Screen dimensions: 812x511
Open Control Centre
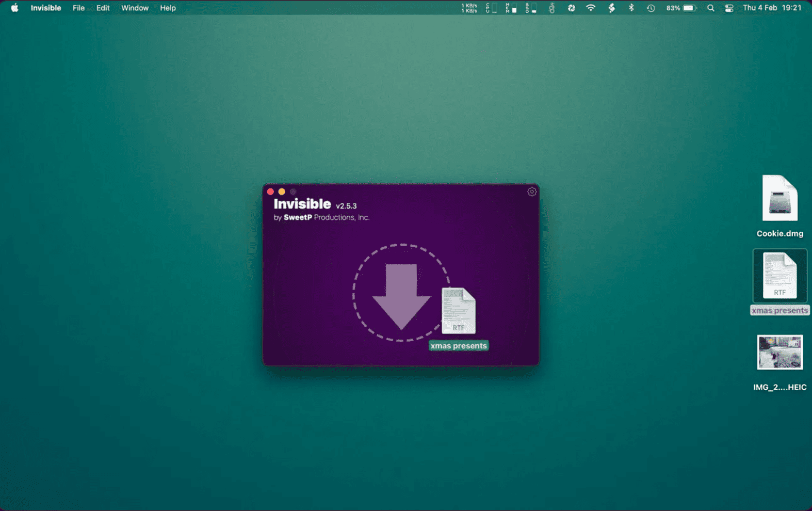pyautogui.click(x=729, y=8)
